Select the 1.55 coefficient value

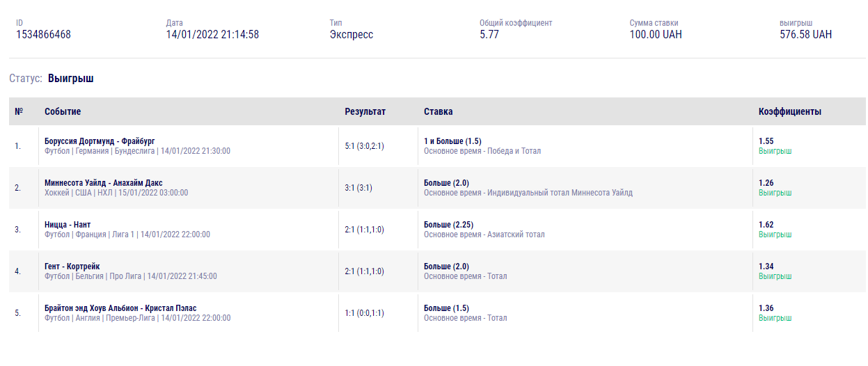point(766,141)
